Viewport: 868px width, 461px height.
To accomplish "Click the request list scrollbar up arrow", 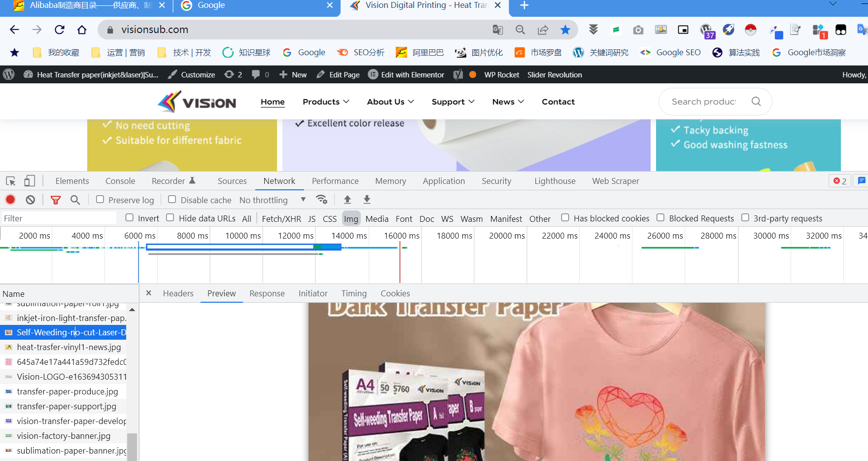I will (x=132, y=310).
